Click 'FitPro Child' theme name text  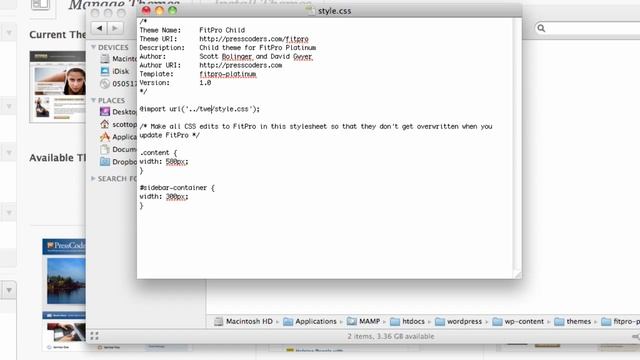click(x=222, y=30)
